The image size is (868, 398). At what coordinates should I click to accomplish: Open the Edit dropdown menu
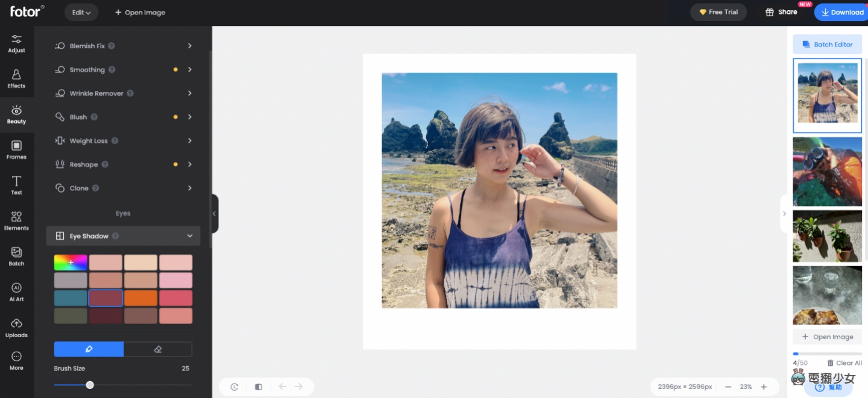coord(81,12)
